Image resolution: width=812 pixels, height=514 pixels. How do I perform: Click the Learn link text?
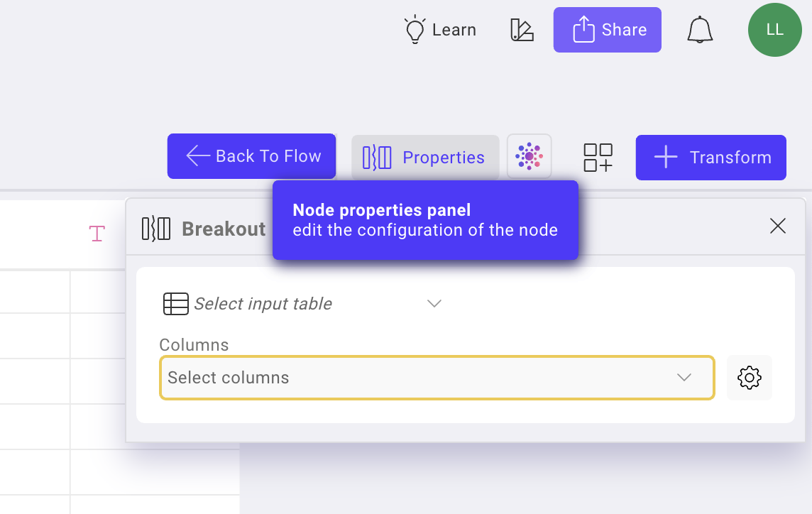click(454, 30)
